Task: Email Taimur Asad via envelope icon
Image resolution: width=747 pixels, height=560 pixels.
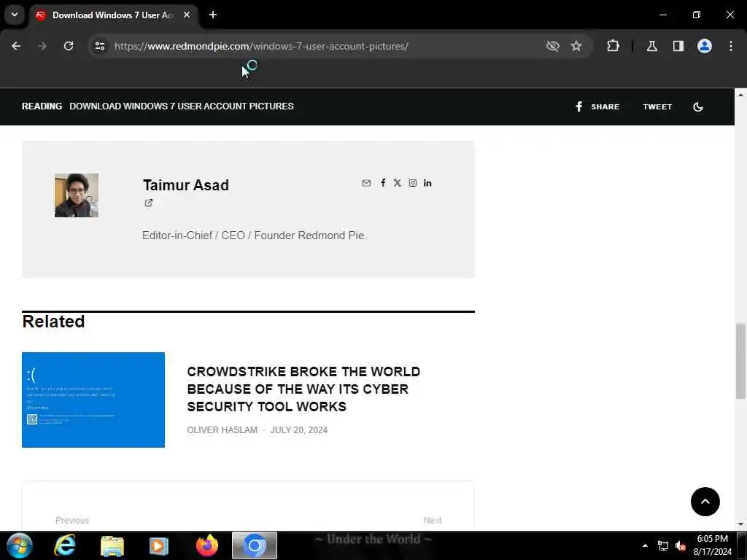Action: coord(366,183)
